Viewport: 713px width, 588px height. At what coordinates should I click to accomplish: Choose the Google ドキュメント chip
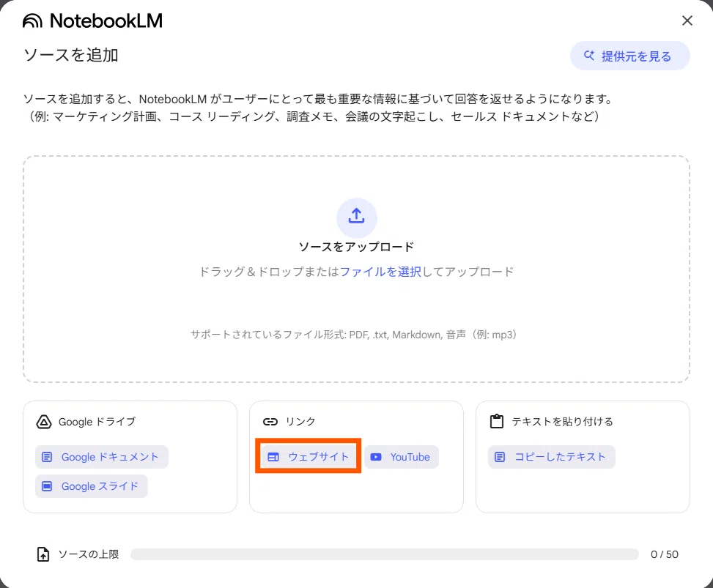coord(102,457)
